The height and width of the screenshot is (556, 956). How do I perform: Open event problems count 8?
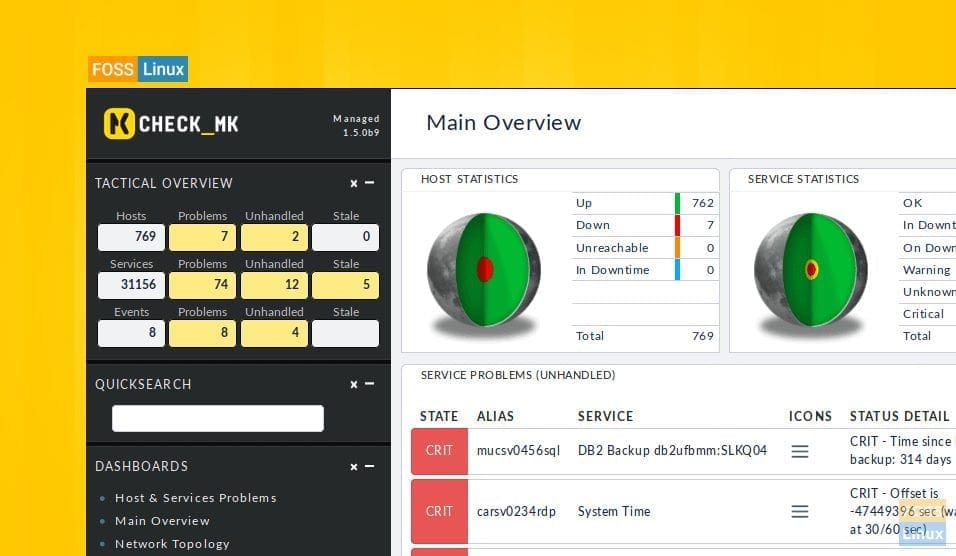click(x=202, y=333)
